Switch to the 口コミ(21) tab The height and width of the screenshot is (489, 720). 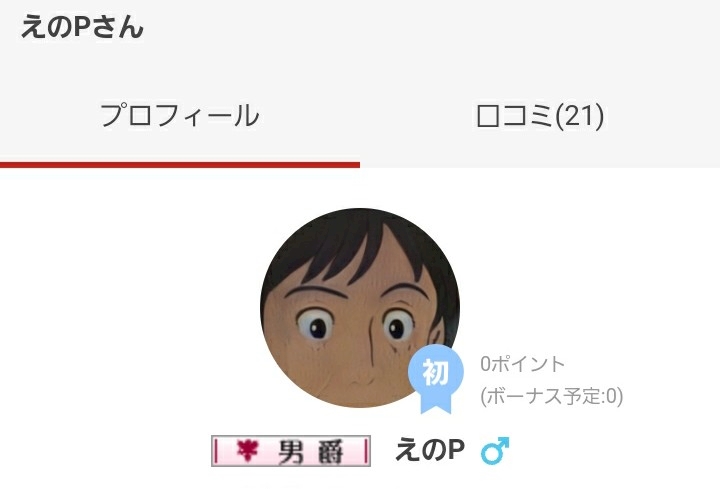(540, 116)
